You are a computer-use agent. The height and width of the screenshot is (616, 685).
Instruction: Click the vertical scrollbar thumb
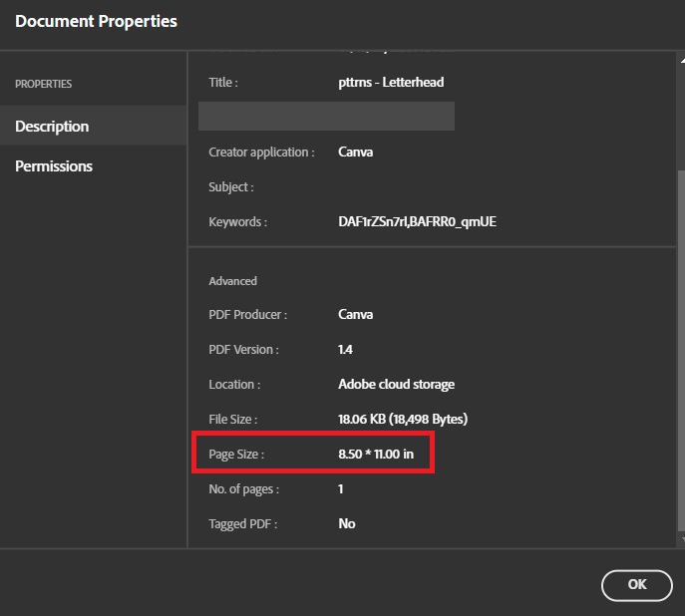[x=681, y=351]
